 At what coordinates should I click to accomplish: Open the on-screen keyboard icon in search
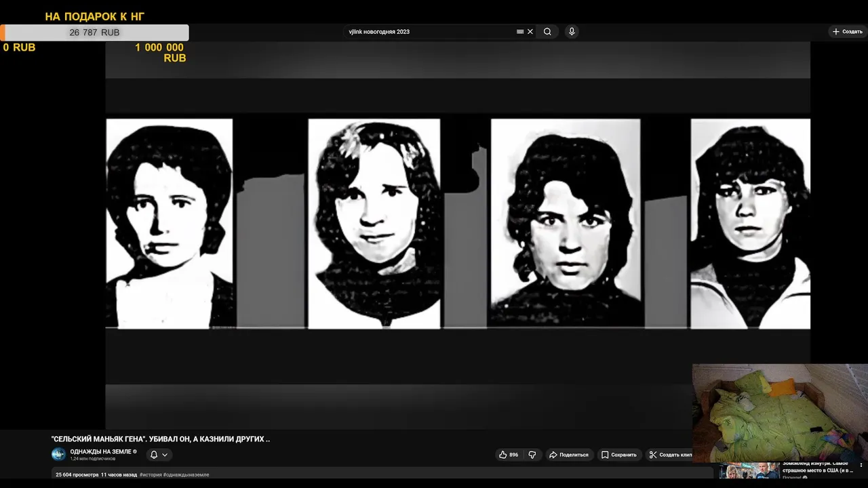pyautogui.click(x=520, y=32)
